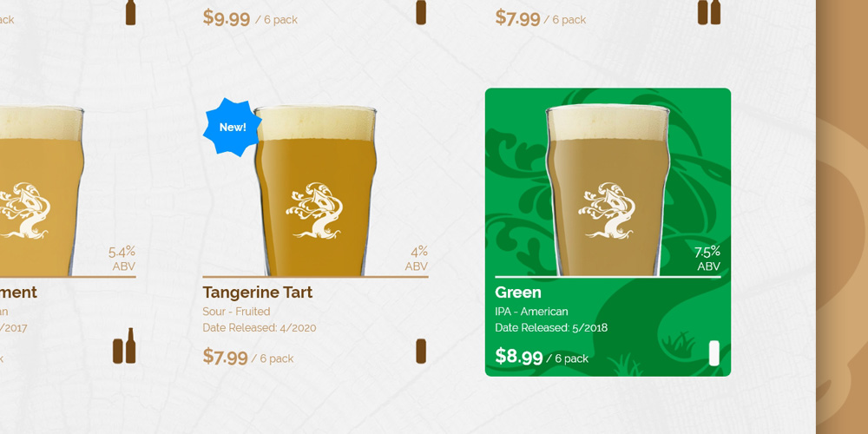Click the single bottle icon at top left
868x434 pixels.
[131, 12]
